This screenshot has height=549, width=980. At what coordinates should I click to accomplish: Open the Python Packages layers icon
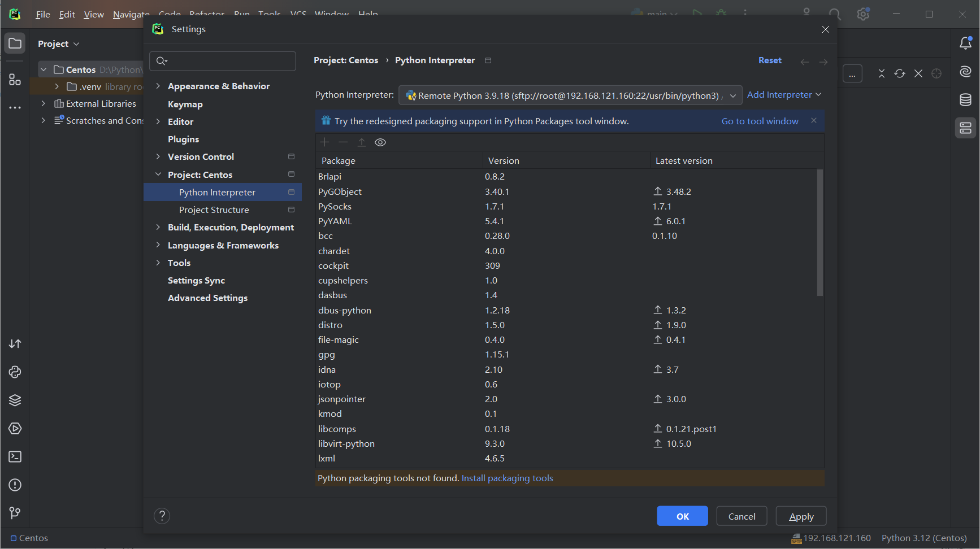click(15, 400)
